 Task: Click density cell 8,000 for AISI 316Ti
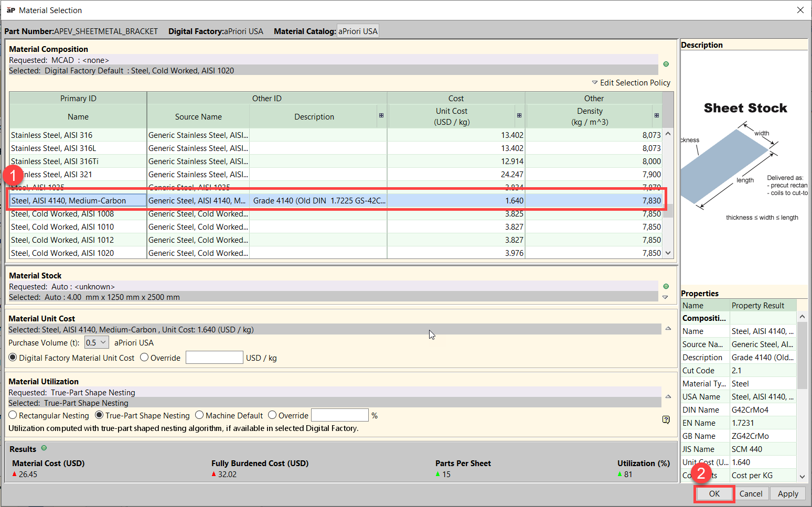[594, 161]
